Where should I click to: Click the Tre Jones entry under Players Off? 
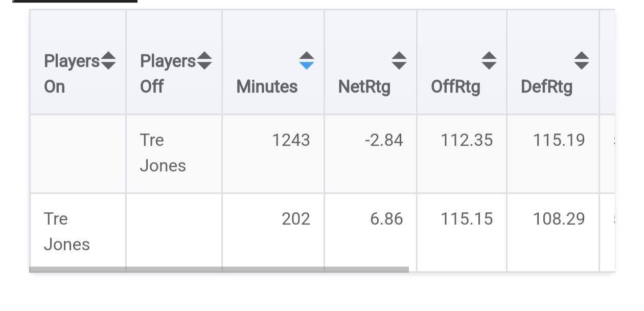tap(162, 153)
